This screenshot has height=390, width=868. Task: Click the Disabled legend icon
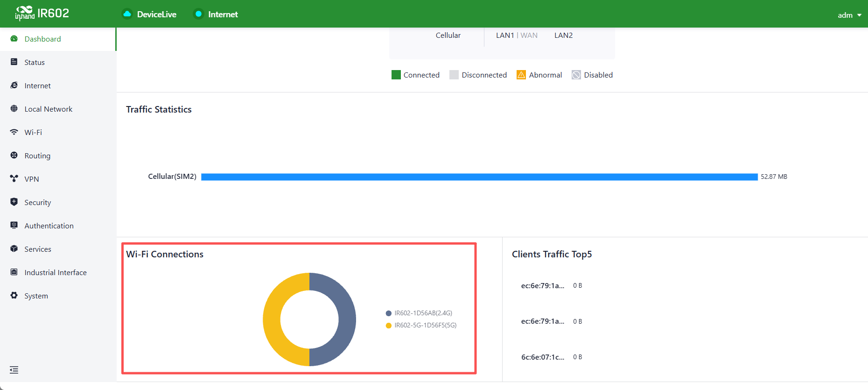click(576, 75)
